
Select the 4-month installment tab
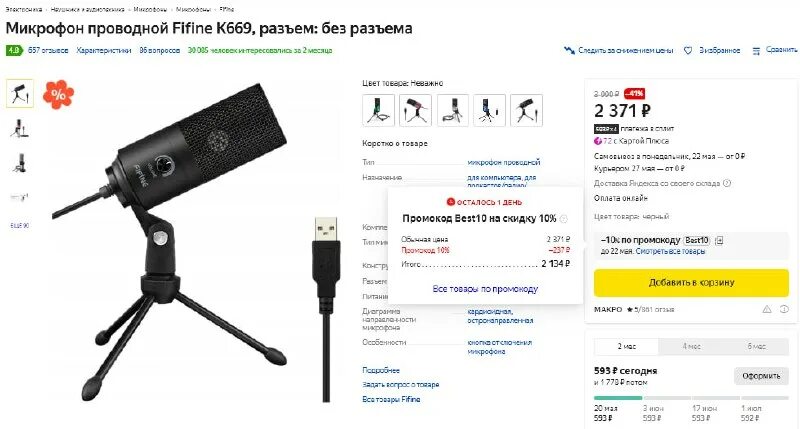[691, 346]
